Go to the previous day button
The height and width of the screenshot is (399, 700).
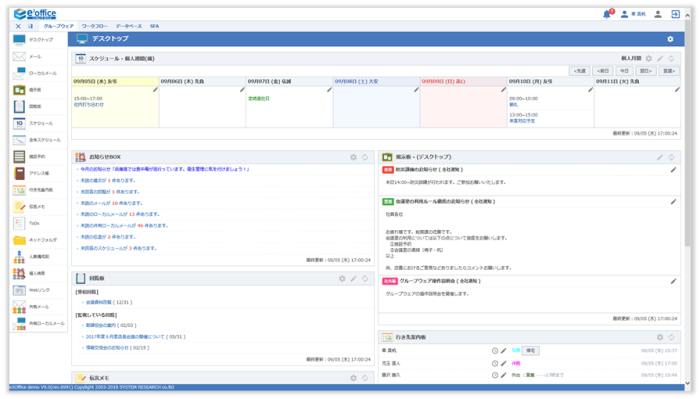tap(603, 71)
